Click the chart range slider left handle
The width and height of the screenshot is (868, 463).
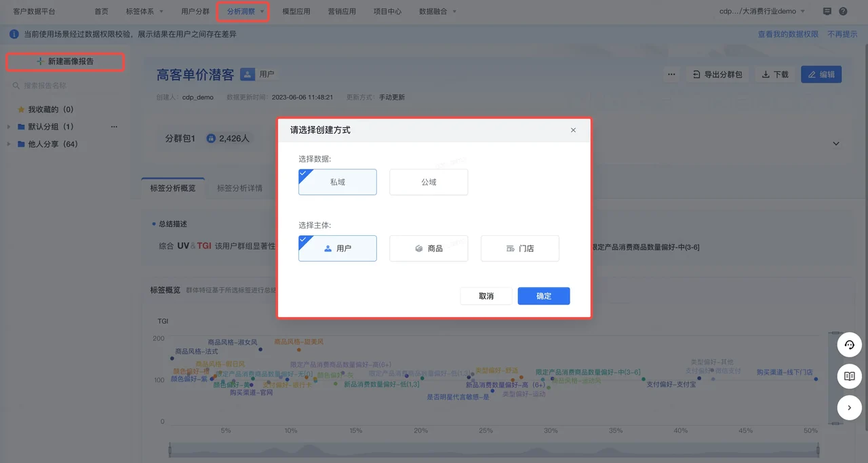click(169, 451)
